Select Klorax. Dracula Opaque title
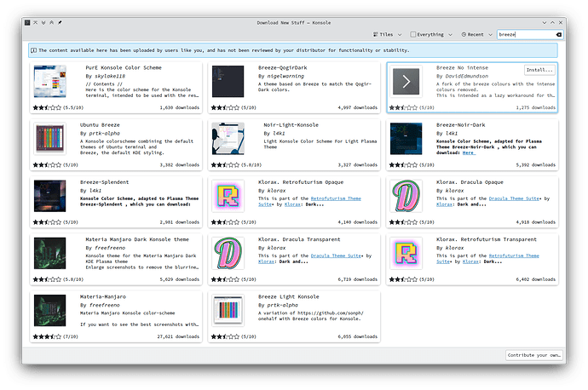The width and height of the screenshot is (588, 390). pyautogui.click(x=470, y=182)
